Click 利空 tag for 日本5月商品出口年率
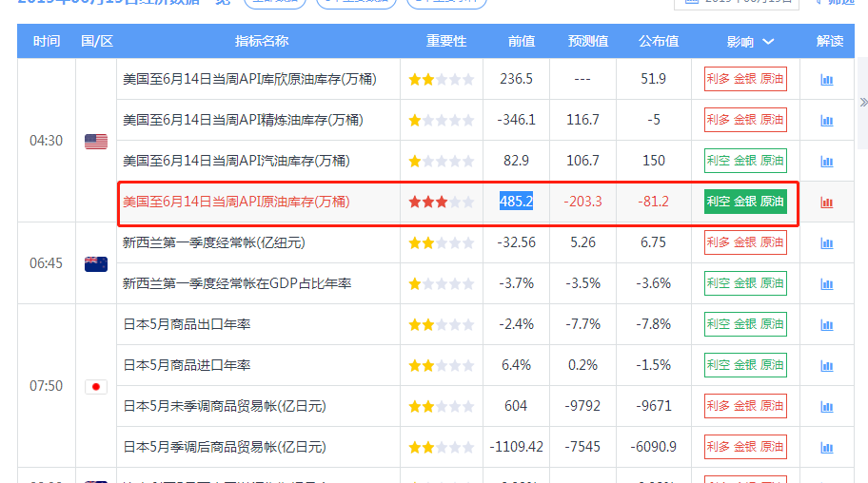 (745, 324)
